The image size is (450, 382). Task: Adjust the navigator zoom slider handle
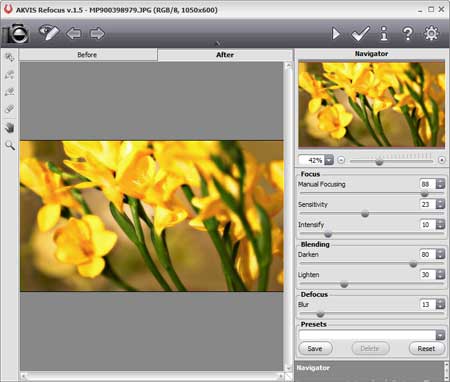379,162
